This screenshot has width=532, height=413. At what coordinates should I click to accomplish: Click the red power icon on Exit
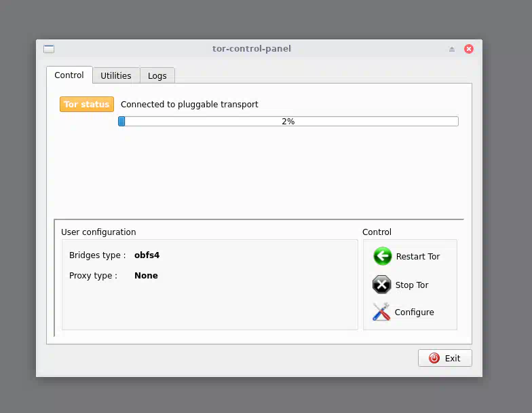pos(434,358)
